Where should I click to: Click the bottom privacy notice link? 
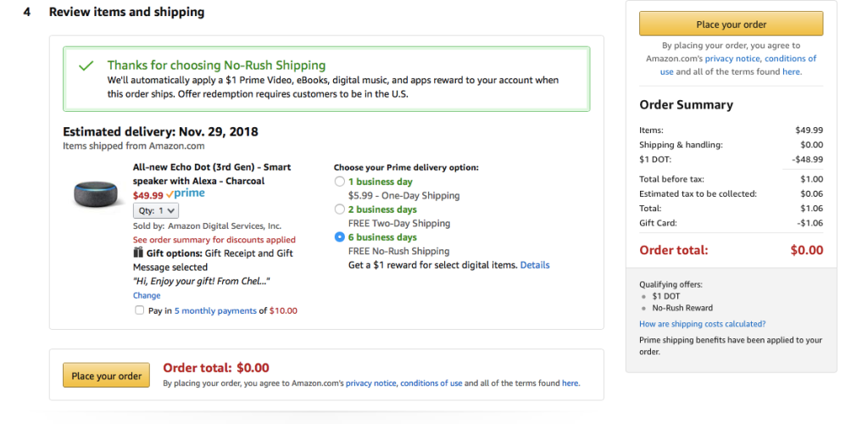[370, 383]
